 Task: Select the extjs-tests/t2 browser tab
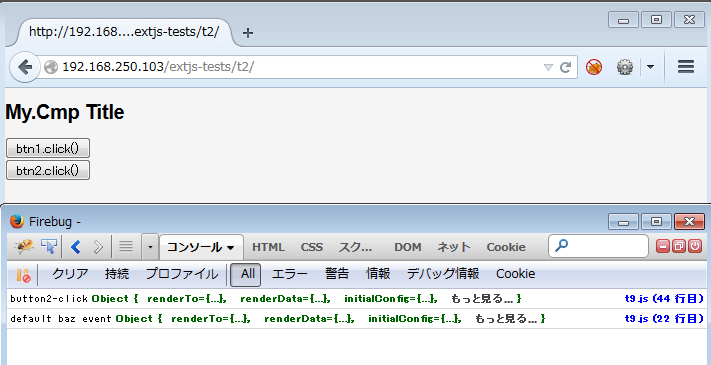point(124,32)
